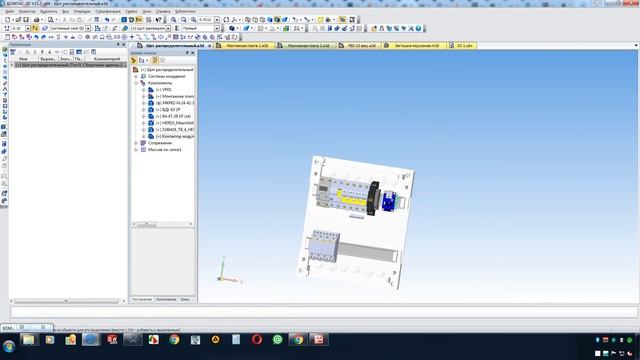Click the What's This help cursor icon
The image size is (640, 360).
(x=158, y=20)
